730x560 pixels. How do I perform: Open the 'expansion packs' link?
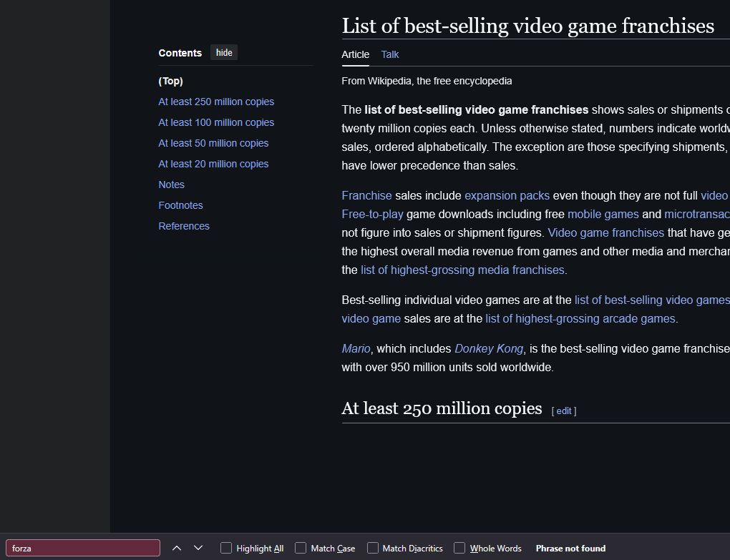click(x=507, y=195)
